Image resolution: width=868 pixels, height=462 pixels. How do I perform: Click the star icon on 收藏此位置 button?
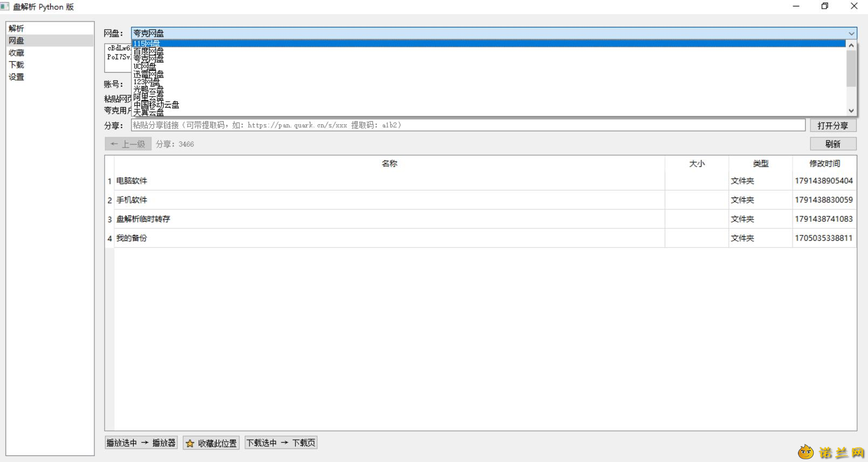[x=190, y=443]
